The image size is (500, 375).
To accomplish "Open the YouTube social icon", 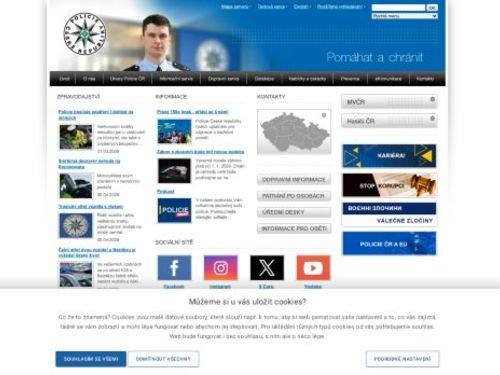I will point(313,268).
